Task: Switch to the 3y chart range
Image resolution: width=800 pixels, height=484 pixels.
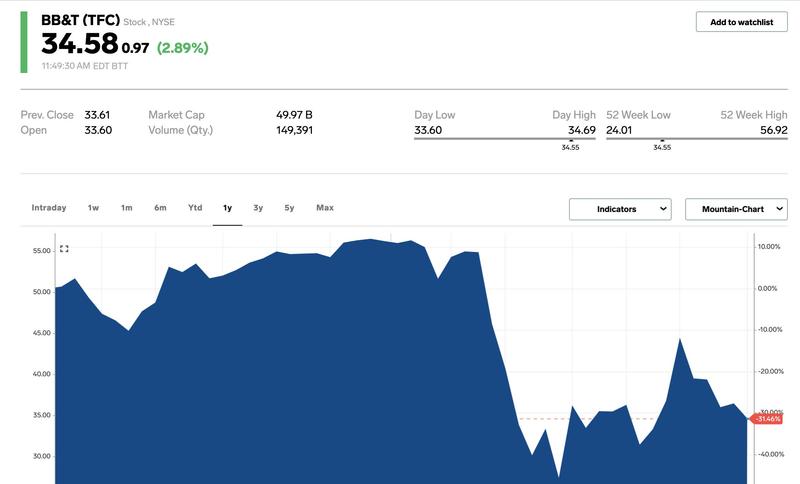Action: click(x=258, y=208)
